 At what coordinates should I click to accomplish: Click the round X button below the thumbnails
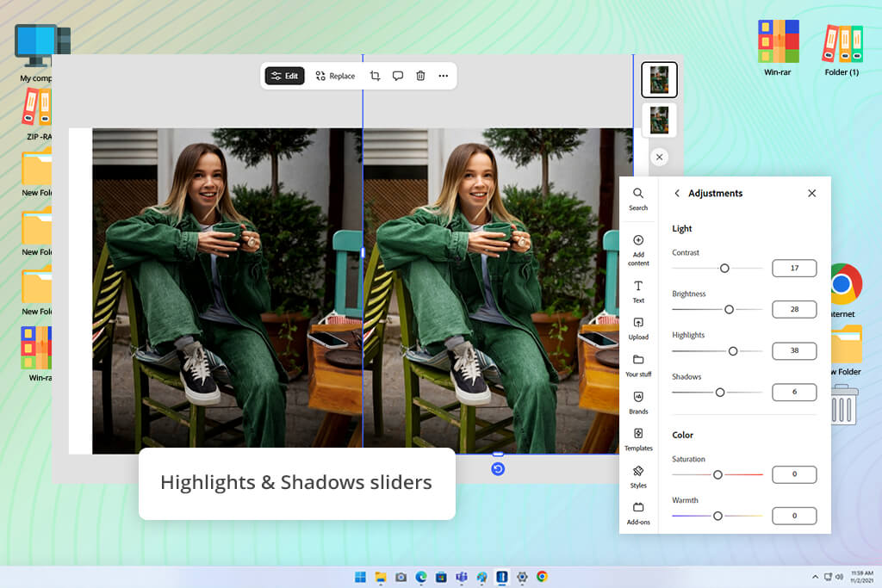[659, 158]
